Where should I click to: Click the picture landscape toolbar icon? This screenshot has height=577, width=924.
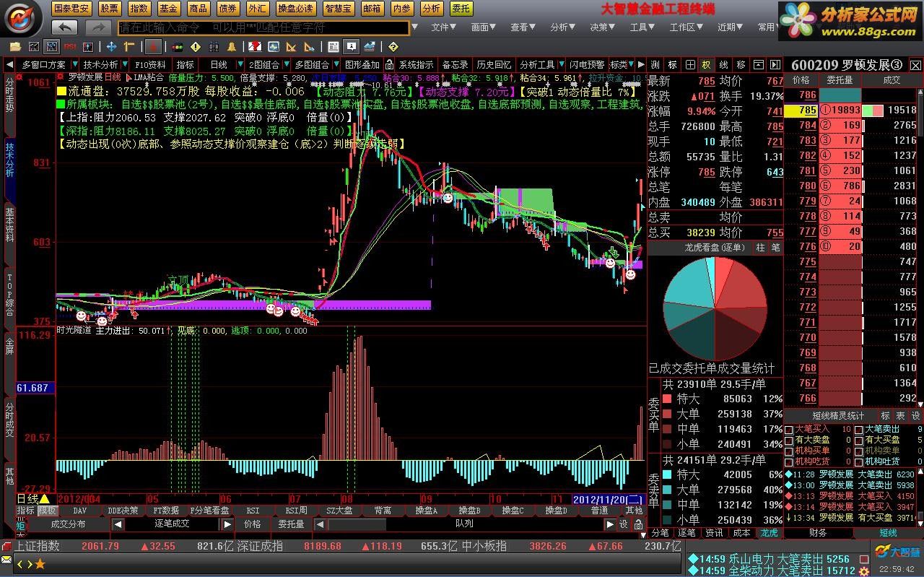pyautogui.click(x=274, y=47)
